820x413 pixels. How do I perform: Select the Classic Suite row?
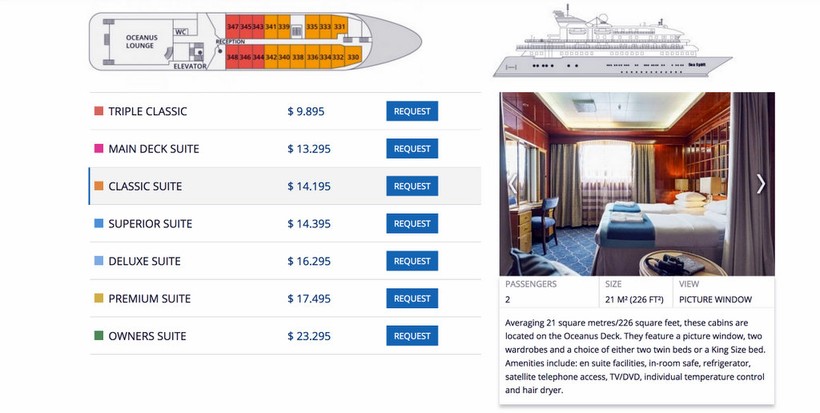tap(285, 186)
